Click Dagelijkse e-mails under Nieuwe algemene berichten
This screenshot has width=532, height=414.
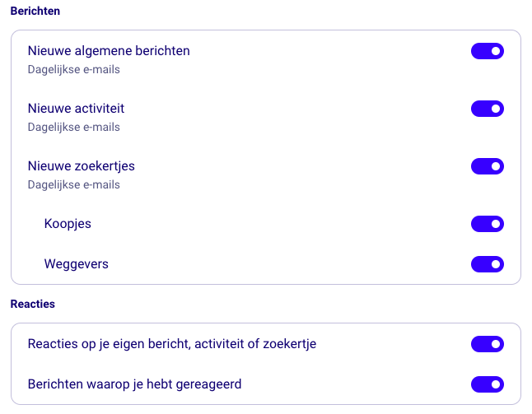(x=73, y=70)
